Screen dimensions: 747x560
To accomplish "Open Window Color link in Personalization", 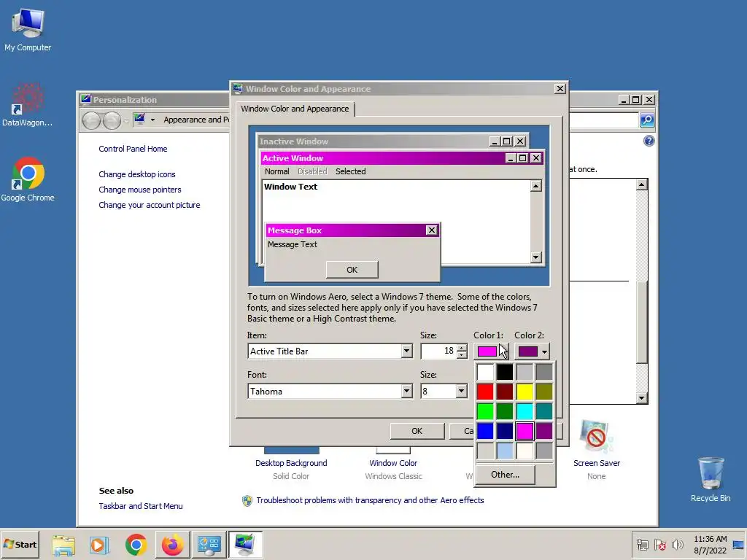I will point(393,463).
